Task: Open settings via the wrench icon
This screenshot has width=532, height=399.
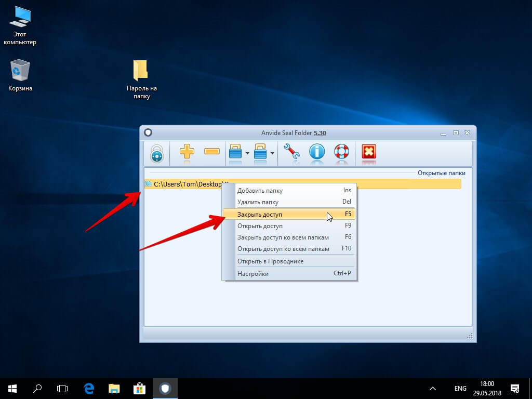Action: (x=291, y=151)
